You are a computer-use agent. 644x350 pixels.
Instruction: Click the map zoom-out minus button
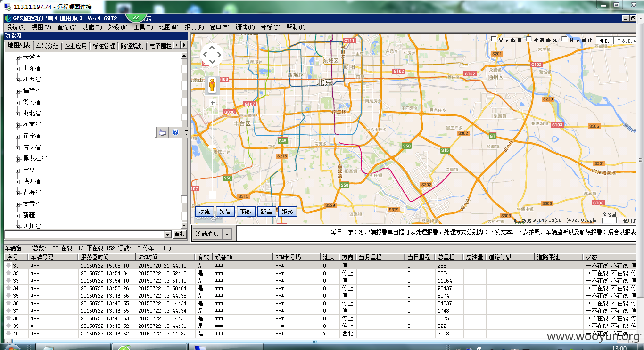point(213,195)
